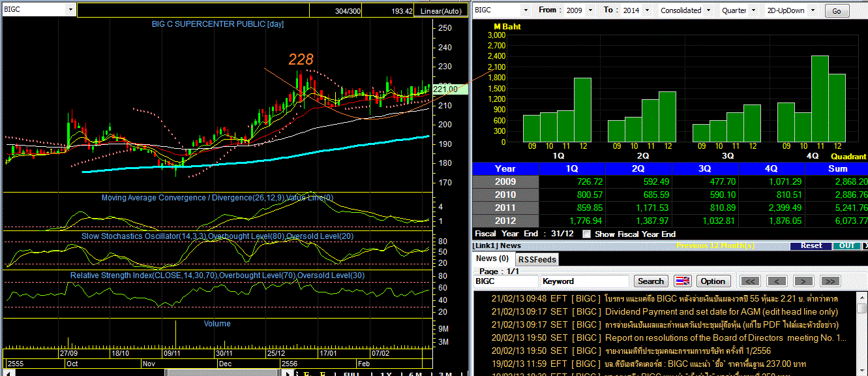Select the 2011 row label in the table
This screenshot has width=868, height=376.
(x=505, y=208)
